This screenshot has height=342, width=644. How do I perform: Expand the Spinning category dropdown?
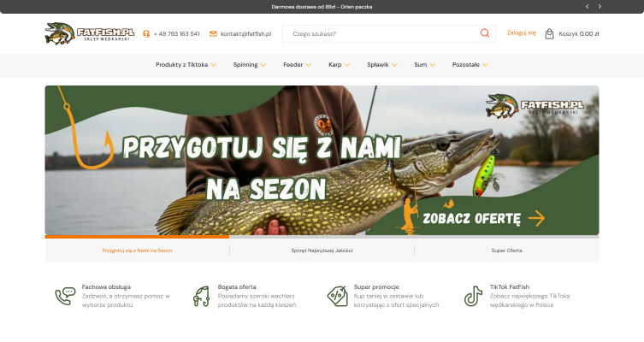pyautogui.click(x=249, y=64)
